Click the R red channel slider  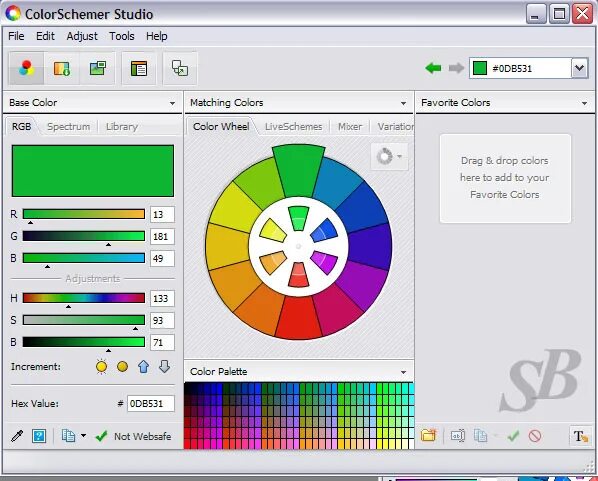coord(84,214)
